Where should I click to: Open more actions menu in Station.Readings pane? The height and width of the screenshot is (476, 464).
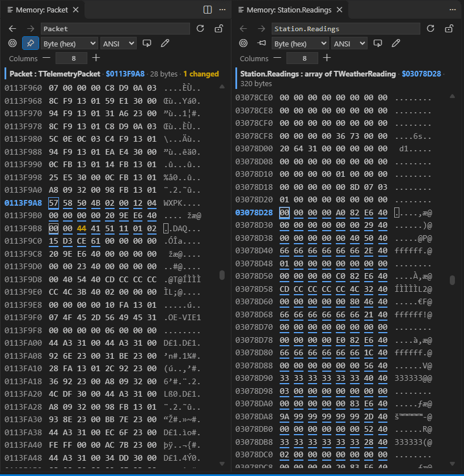[x=453, y=10]
